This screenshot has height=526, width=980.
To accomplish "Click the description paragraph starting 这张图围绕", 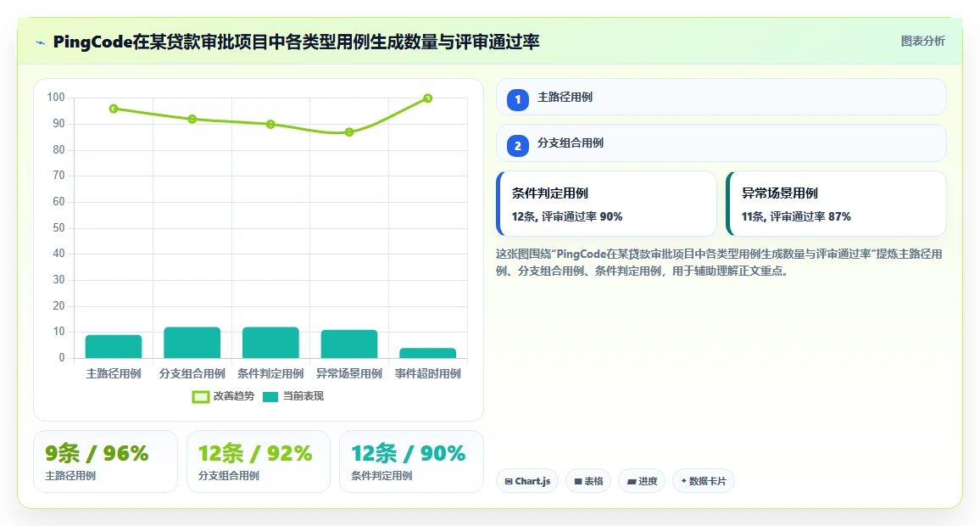I will click(x=719, y=263).
